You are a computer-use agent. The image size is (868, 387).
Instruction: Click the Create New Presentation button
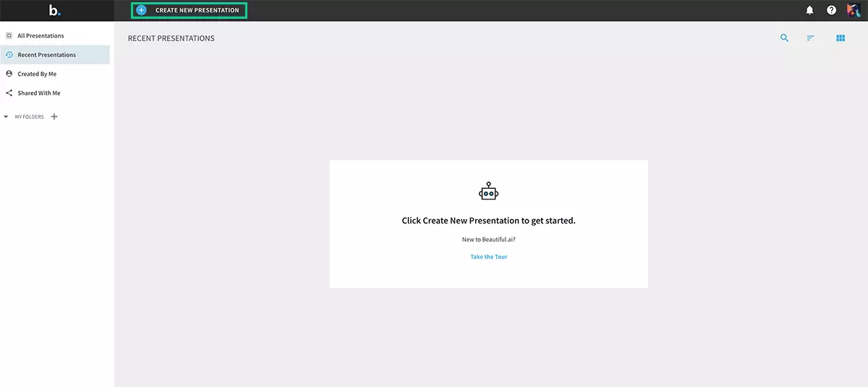pyautogui.click(x=189, y=10)
